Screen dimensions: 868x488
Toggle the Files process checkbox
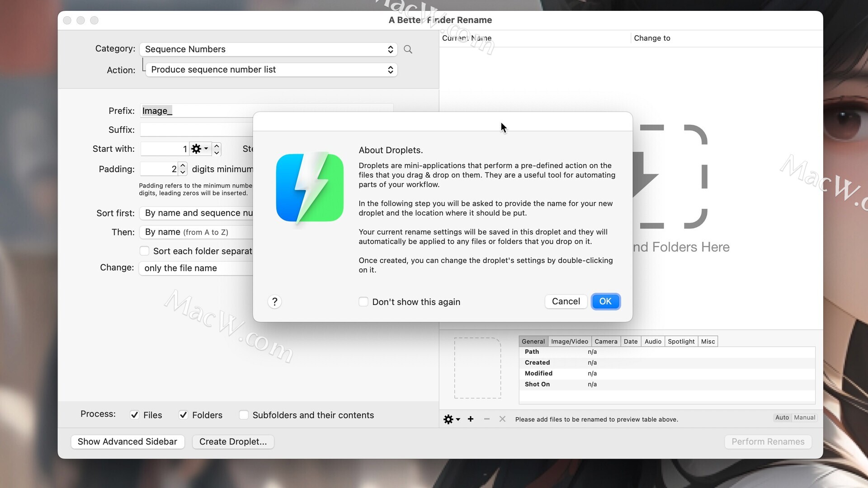pyautogui.click(x=134, y=415)
